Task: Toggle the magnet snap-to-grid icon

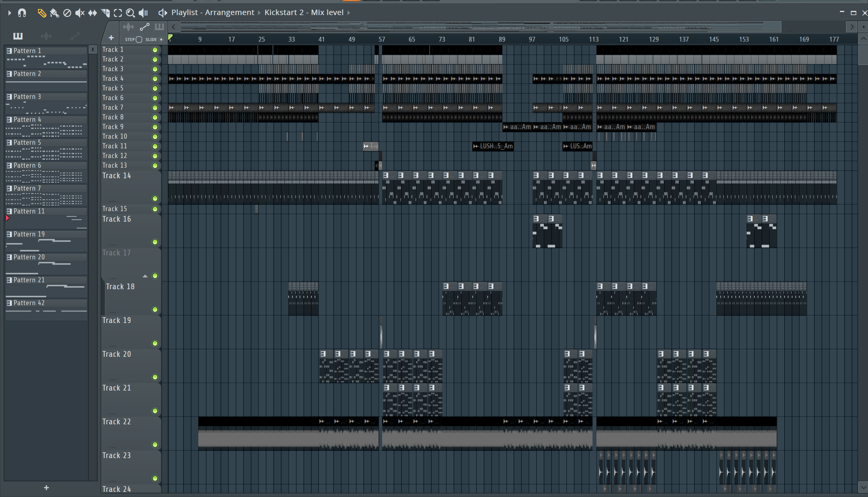Action: [x=22, y=13]
